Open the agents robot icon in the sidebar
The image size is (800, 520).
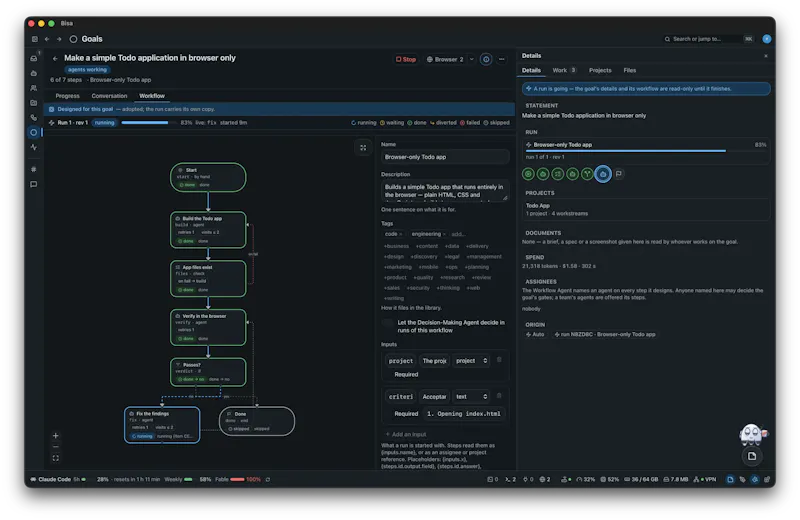click(x=34, y=73)
